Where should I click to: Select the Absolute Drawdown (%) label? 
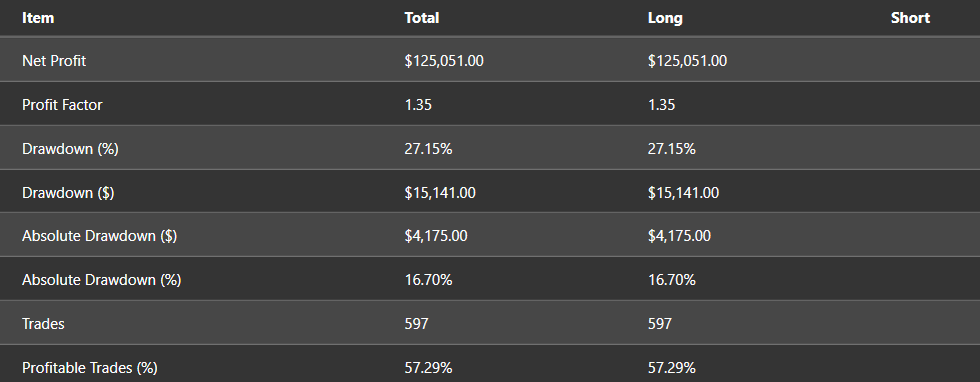[x=101, y=279]
